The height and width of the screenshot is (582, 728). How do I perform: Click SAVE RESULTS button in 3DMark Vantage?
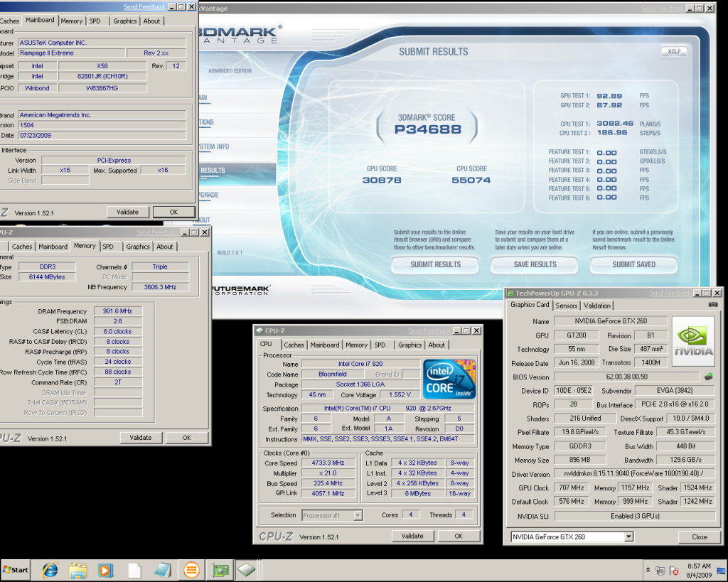pos(535,264)
